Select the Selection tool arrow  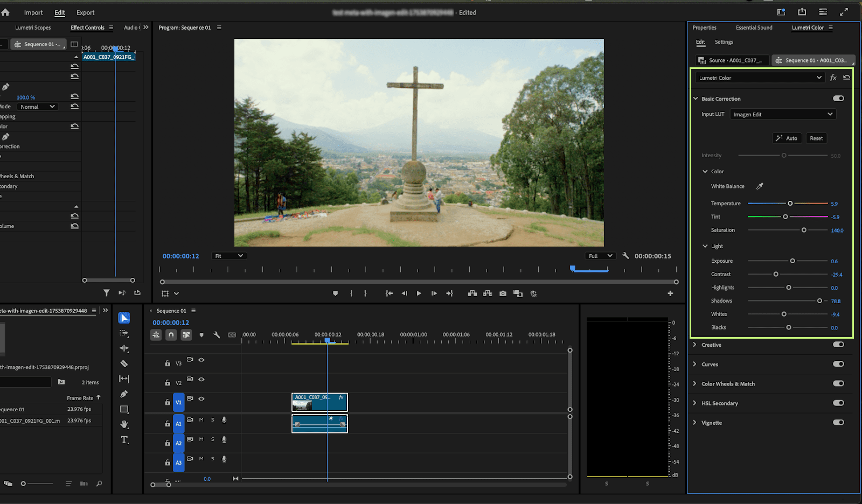click(x=124, y=318)
